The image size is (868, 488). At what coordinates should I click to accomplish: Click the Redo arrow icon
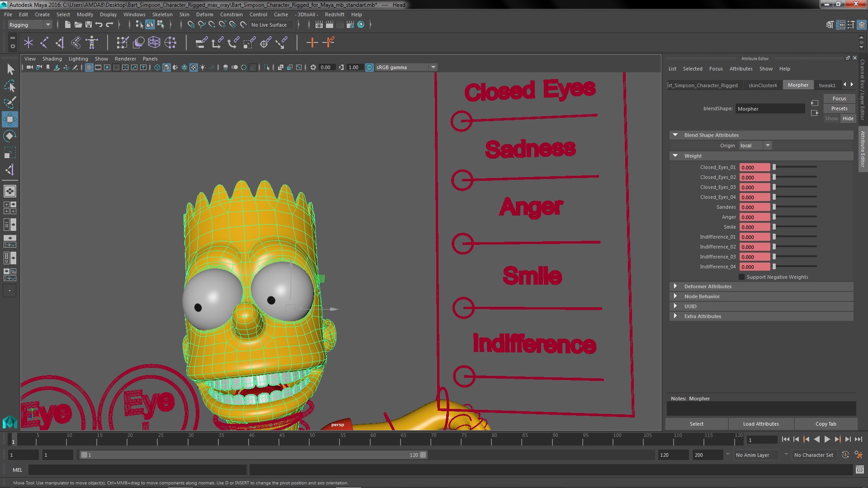click(x=109, y=25)
